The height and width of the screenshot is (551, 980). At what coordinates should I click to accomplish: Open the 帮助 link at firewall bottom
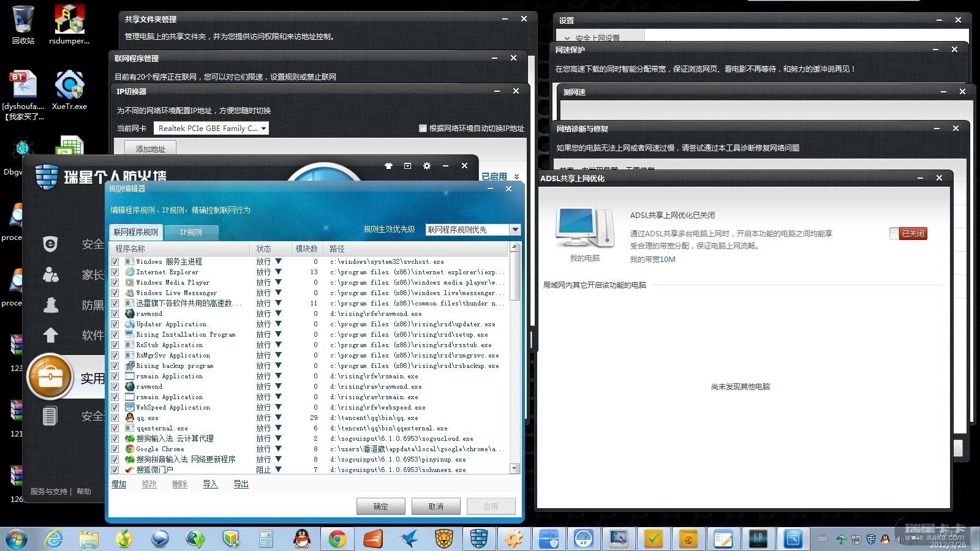(x=84, y=492)
